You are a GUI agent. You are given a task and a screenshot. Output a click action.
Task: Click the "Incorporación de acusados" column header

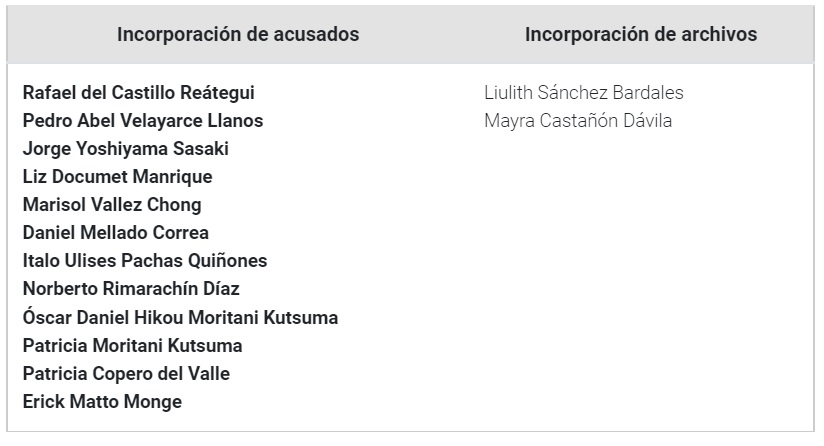click(238, 34)
